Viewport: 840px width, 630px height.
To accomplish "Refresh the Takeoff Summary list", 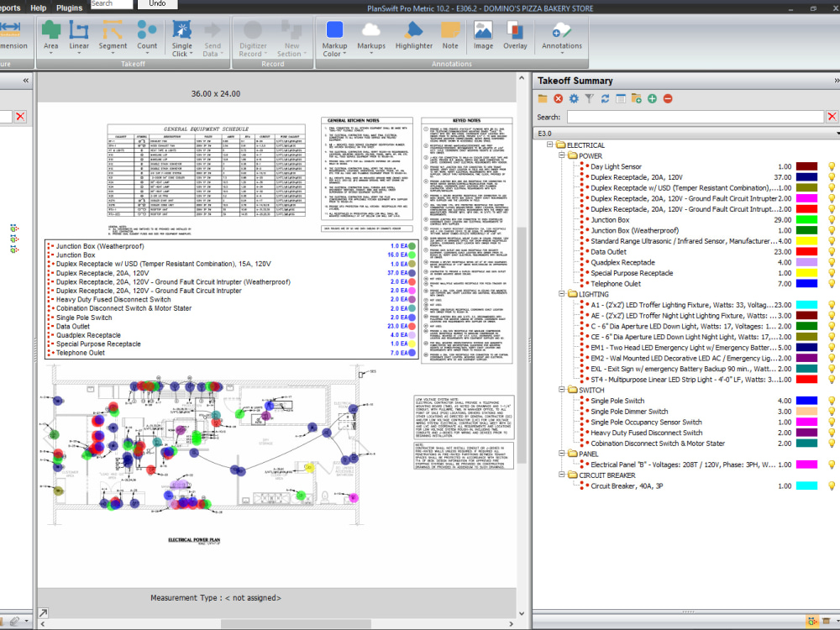I will 605,98.
